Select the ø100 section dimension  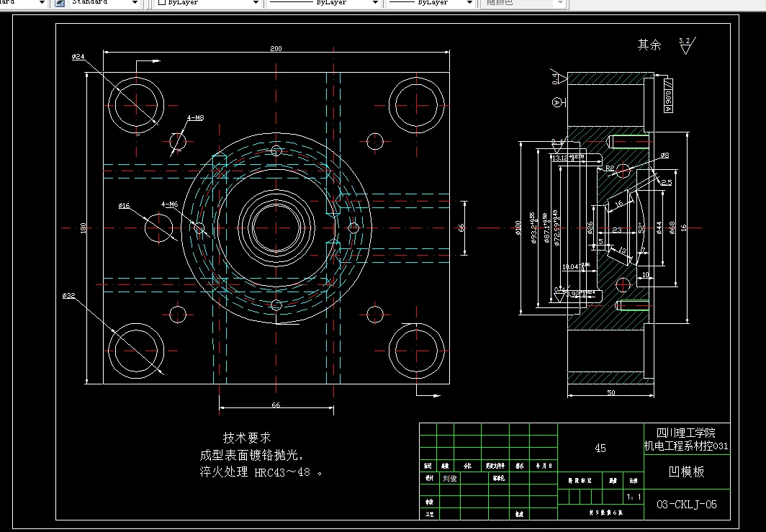click(518, 227)
